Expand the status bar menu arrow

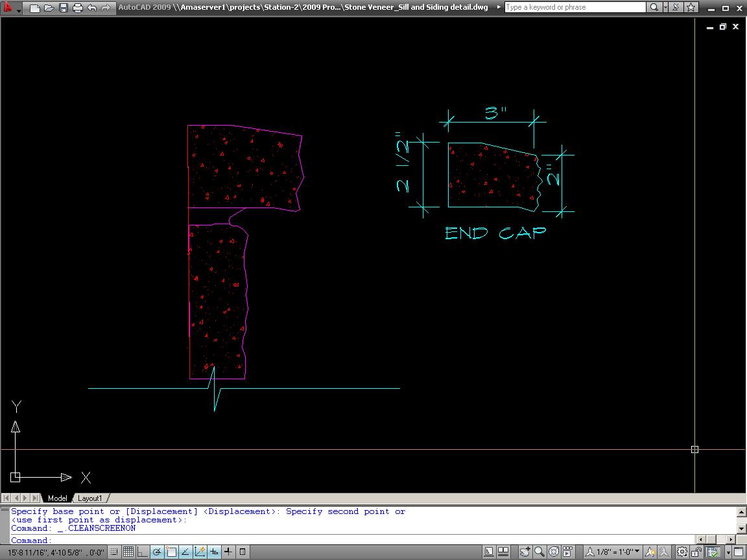728,552
